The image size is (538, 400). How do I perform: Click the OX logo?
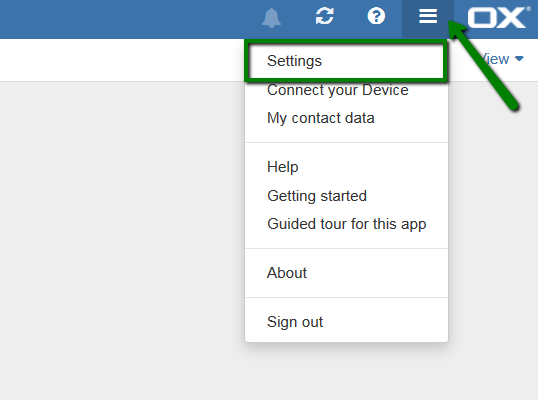click(x=498, y=17)
